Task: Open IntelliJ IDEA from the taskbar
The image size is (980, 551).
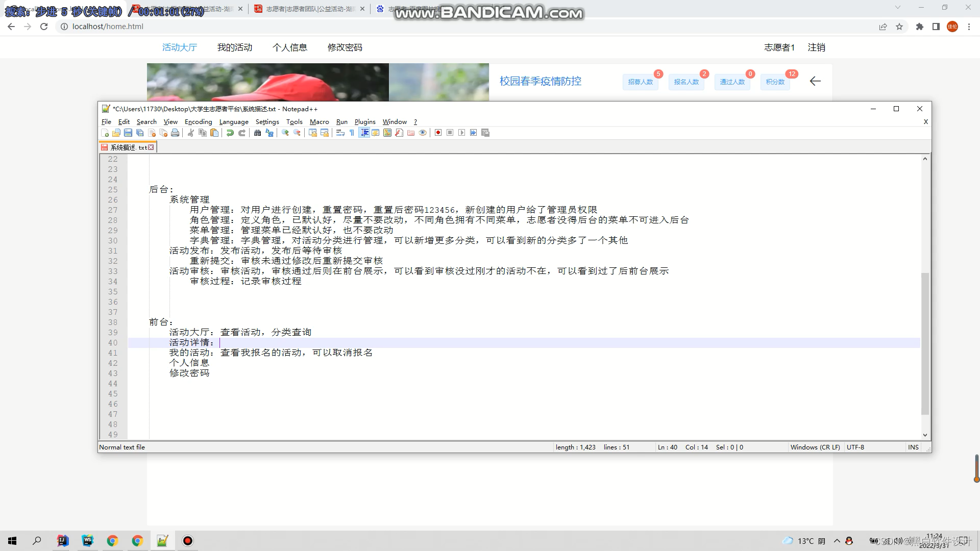Action: 63,541
